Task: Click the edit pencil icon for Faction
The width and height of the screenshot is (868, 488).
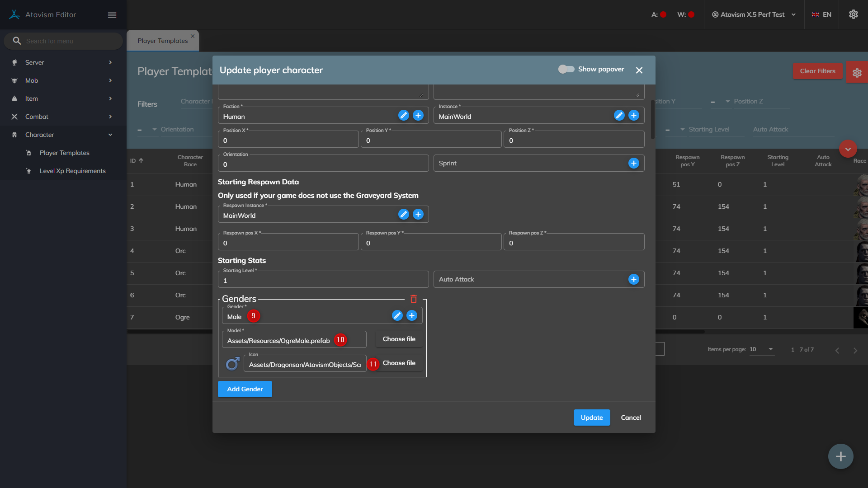Action: coord(403,115)
